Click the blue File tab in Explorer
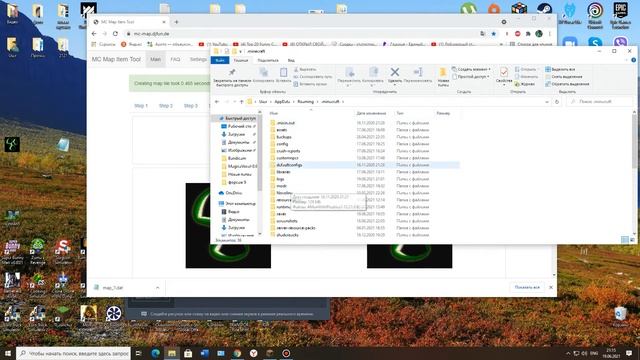Screen dimensions: 640x360 point(220,60)
